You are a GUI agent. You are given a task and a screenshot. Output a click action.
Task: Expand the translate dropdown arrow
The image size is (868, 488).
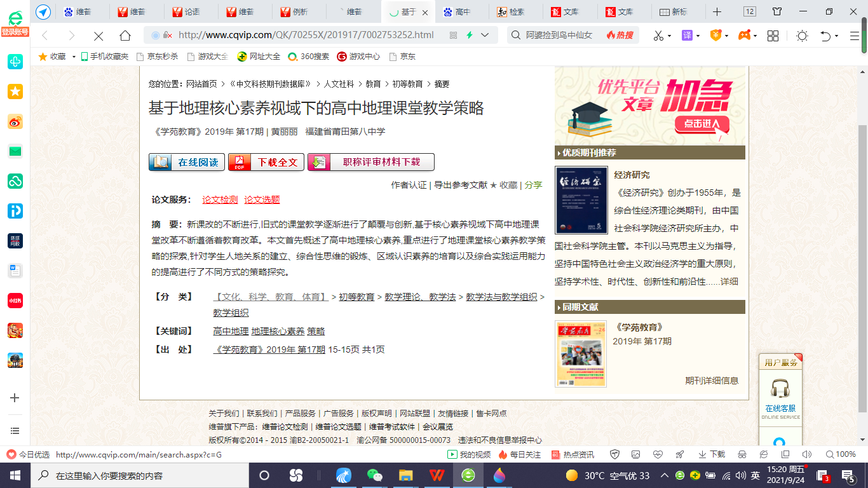tap(698, 36)
